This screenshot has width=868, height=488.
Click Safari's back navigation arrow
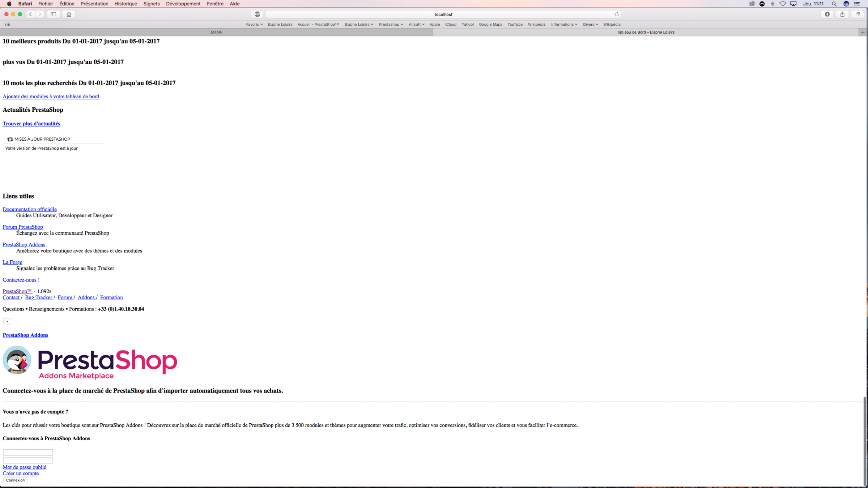point(31,14)
